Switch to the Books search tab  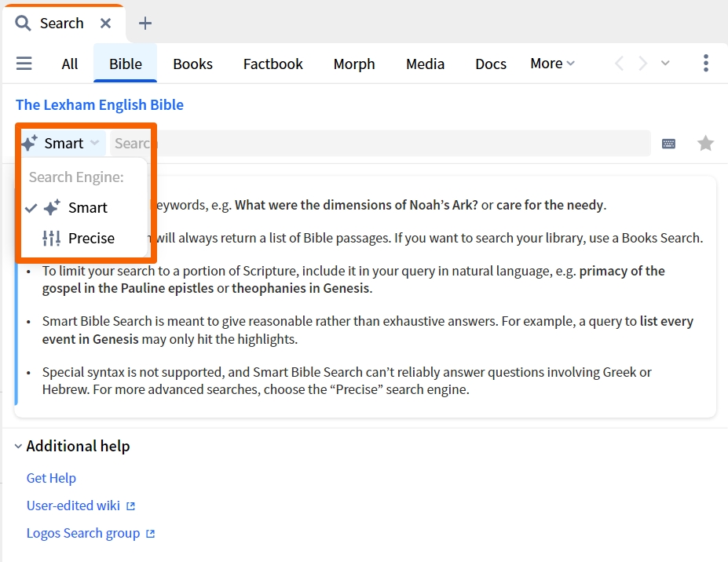tap(192, 64)
